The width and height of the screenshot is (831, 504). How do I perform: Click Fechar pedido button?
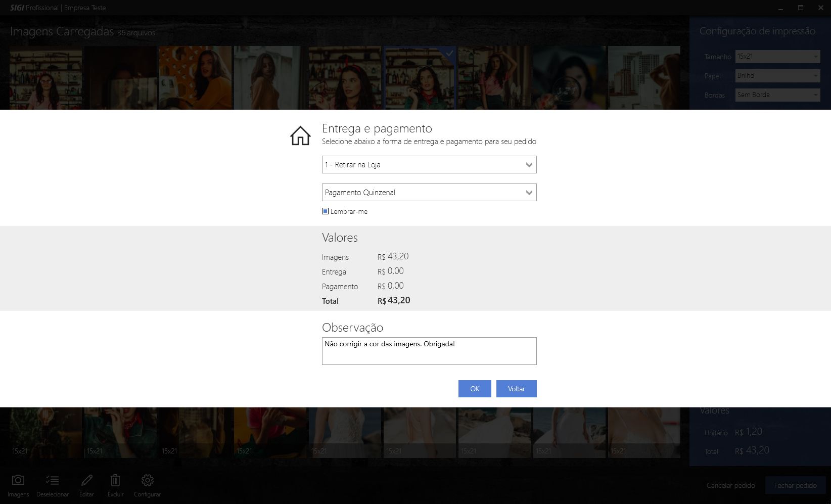pos(795,485)
